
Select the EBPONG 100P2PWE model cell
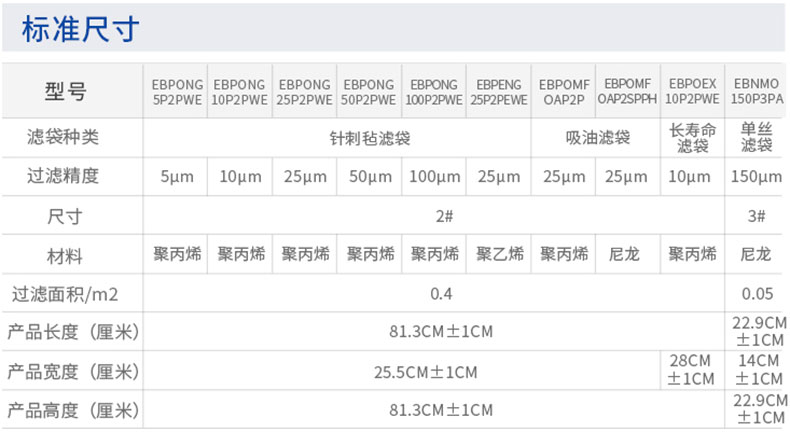(436, 92)
